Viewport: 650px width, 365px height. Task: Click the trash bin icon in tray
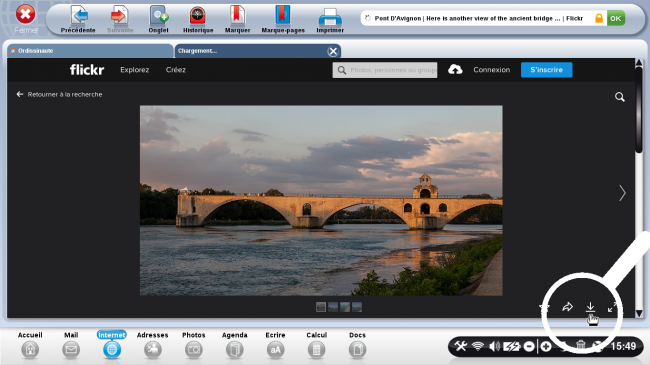pos(581,346)
